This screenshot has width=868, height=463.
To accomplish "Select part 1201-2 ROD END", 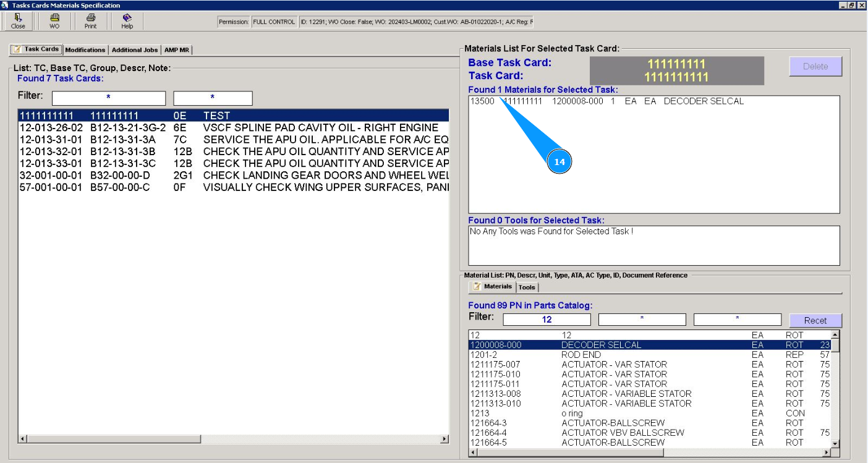I will (650, 355).
